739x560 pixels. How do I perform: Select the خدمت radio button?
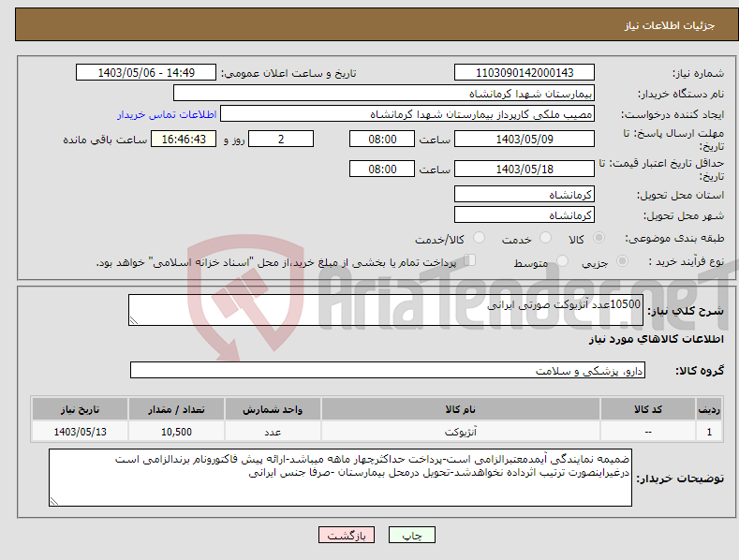tap(545, 238)
